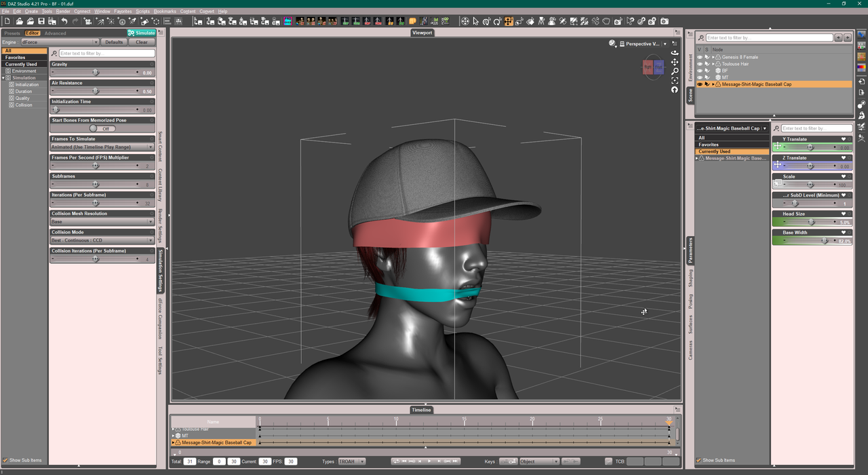Toggle visibility eye for Message-Shirt-Magic Baseball Cap
This screenshot has height=475, width=868.
click(x=700, y=84)
